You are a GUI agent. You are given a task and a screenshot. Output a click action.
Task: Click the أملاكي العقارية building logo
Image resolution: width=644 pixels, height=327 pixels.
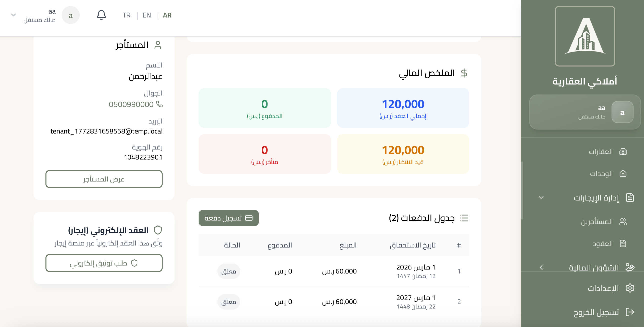click(x=585, y=36)
